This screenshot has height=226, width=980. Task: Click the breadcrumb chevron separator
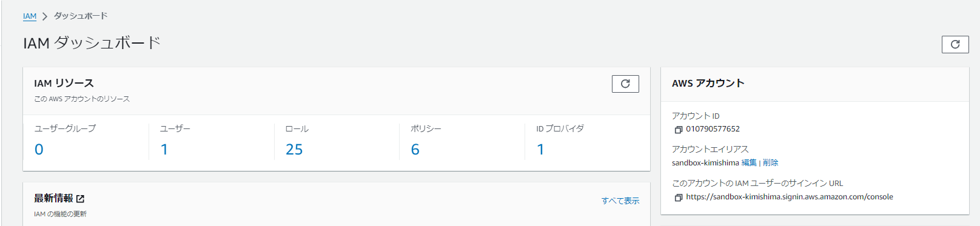45,16
